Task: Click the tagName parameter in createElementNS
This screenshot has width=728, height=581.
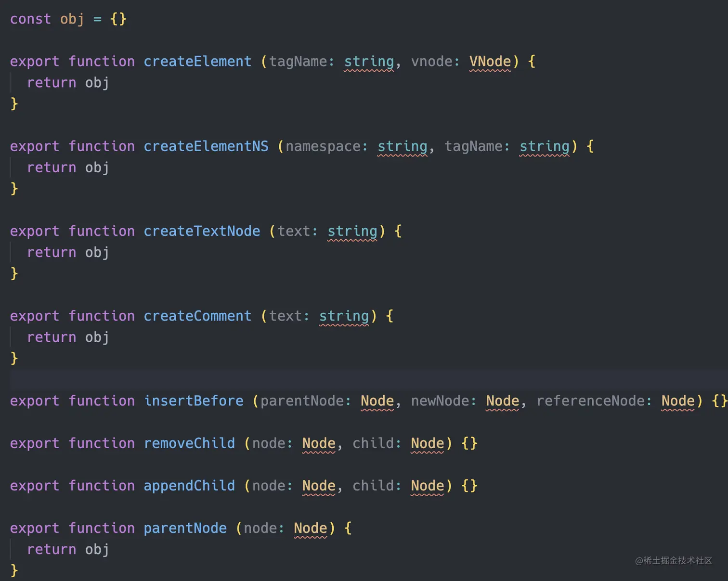Action: click(x=473, y=146)
